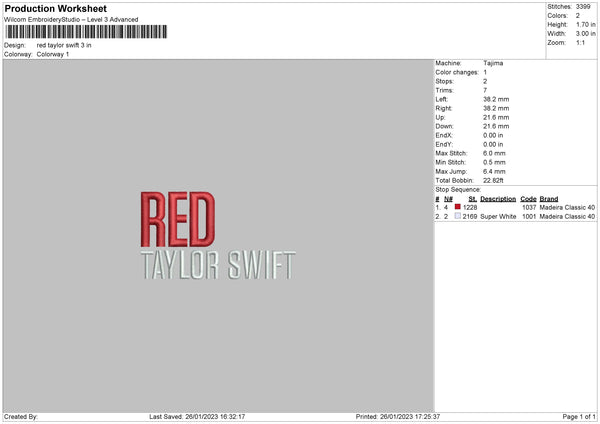Viewport: 600px width, 424px height.
Task: Select thread code 1001
Action: coord(529,217)
